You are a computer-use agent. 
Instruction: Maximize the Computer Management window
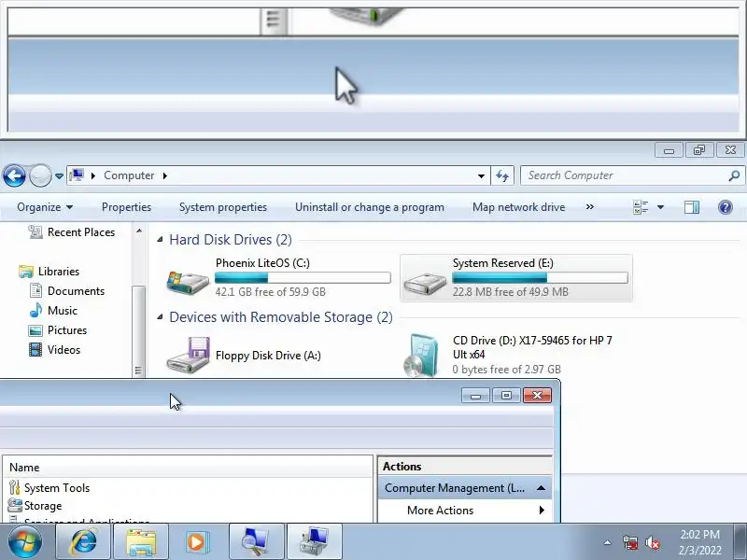point(506,395)
